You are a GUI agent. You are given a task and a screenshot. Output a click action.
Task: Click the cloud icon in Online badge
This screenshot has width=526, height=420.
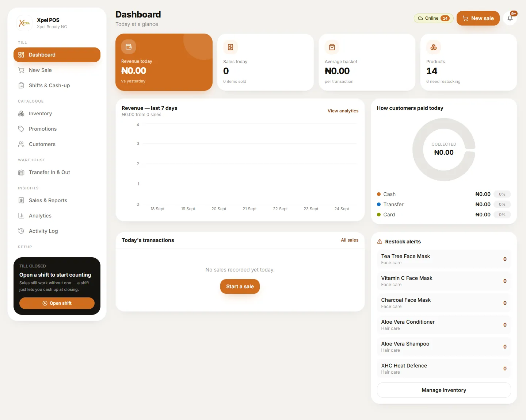pyautogui.click(x=420, y=18)
